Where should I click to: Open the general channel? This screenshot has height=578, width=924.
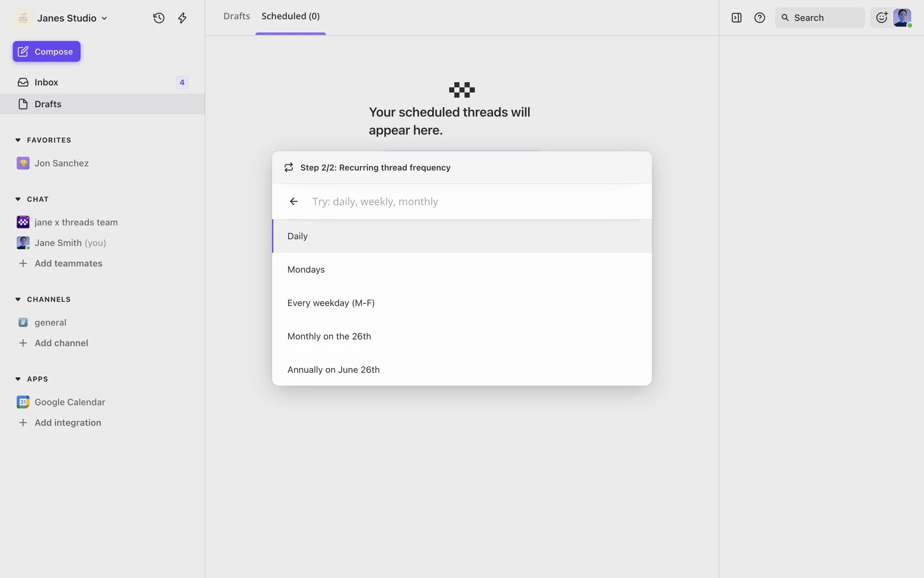click(x=50, y=322)
